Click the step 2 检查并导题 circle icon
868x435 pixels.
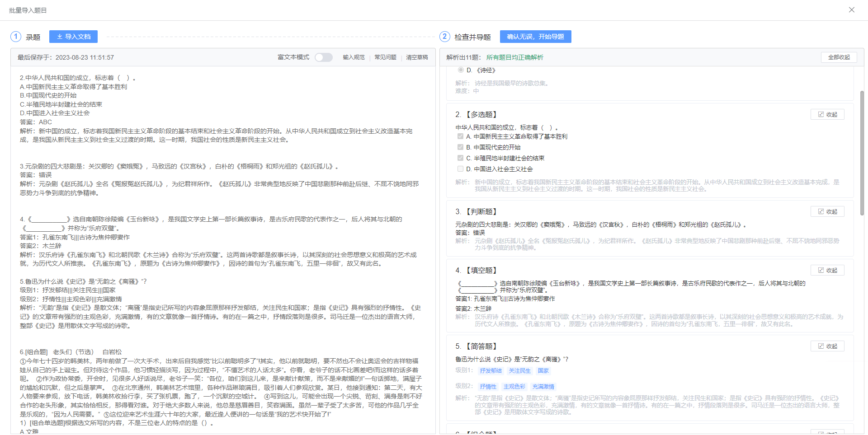[x=444, y=37]
